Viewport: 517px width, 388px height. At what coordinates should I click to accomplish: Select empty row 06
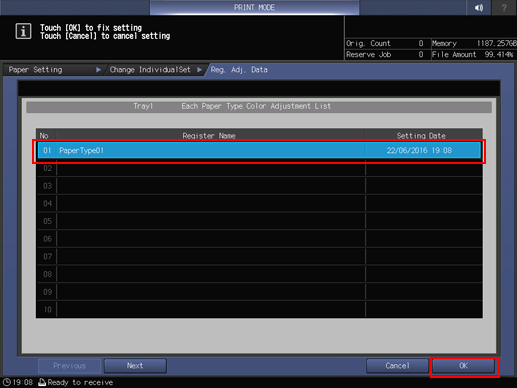tap(259, 239)
